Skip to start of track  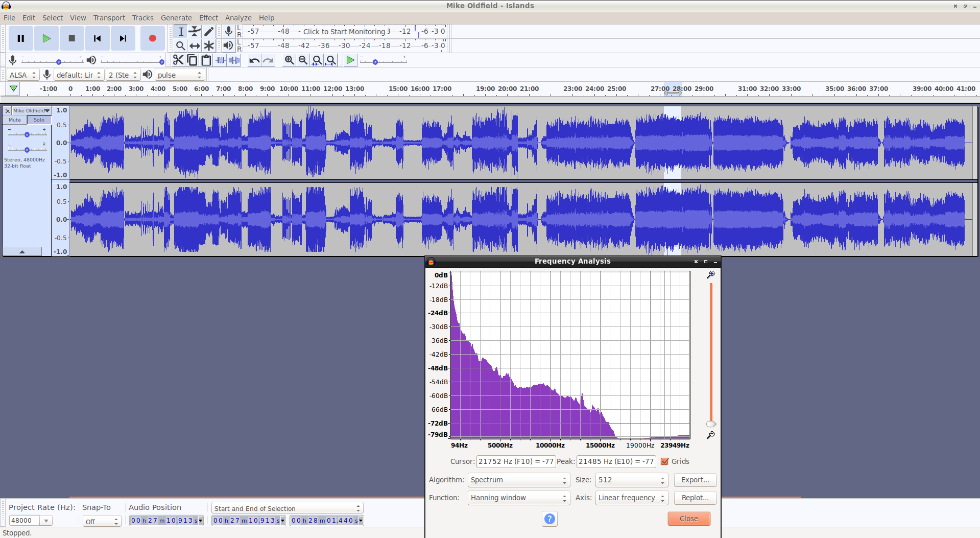pos(98,38)
